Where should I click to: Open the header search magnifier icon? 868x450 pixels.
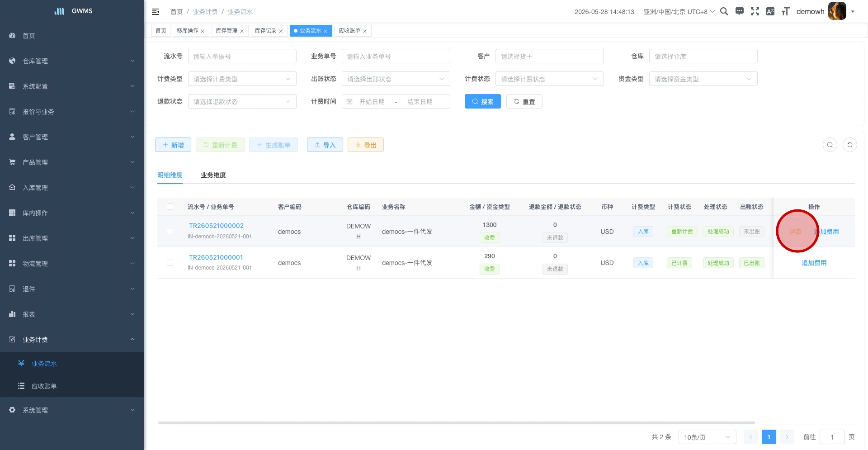pyautogui.click(x=724, y=11)
